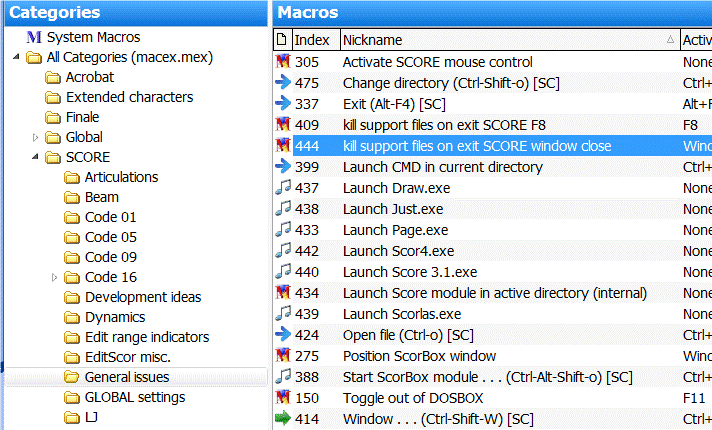This screenshot has height=430, width=712.
Task: Click the blue arrow icon of macro 337
Action: (x=283, y=103)
